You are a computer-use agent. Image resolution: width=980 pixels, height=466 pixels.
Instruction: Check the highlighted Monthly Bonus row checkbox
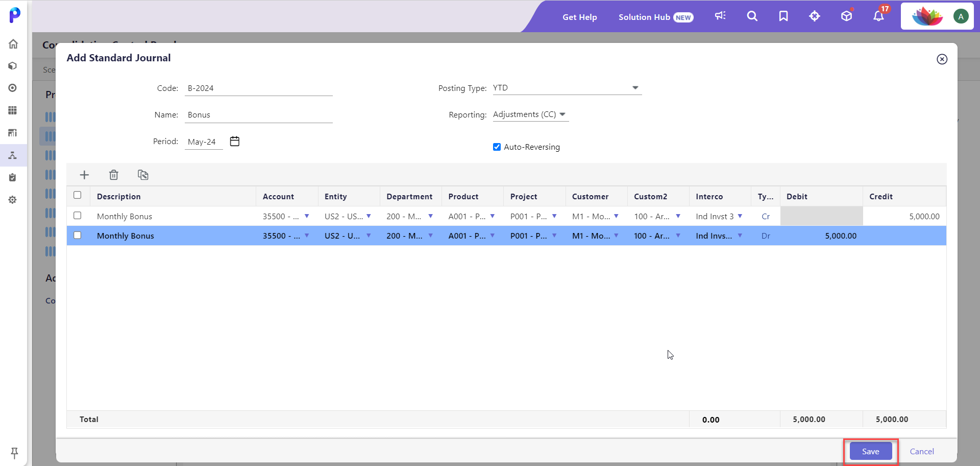[x=78, y=236]
